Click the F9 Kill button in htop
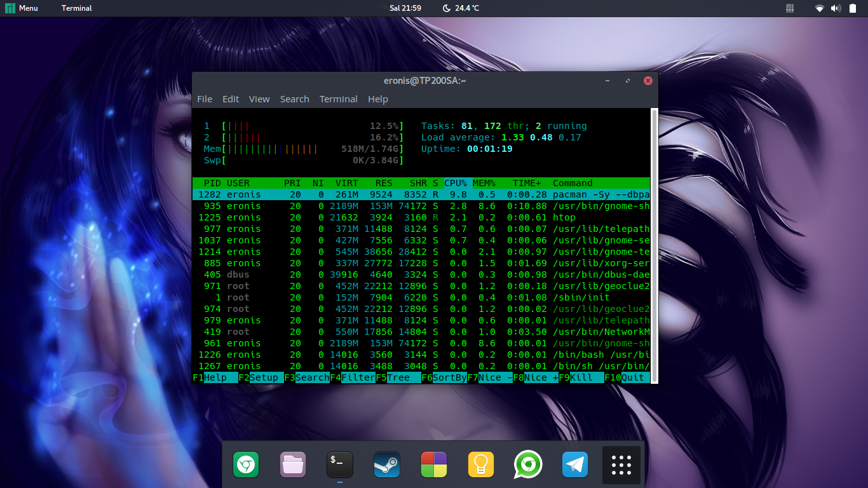The width and height of the screenshot is (868, 488). pyautogui.click(x=581, y=377)
